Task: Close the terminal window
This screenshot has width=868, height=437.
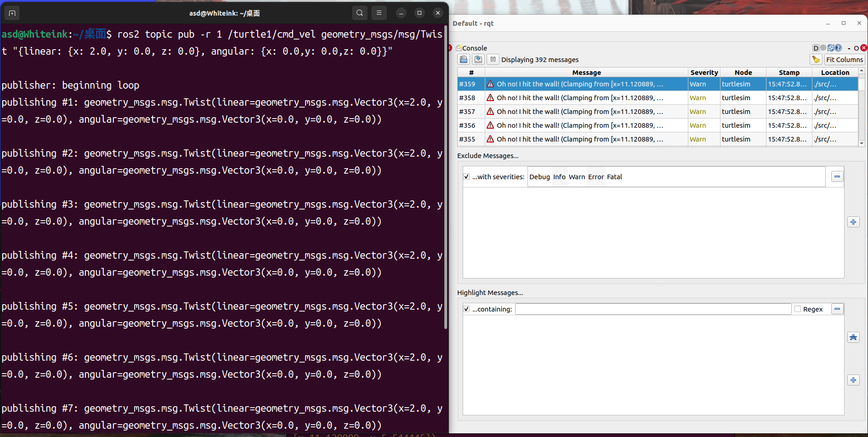Action: click(x=438, y=13)
